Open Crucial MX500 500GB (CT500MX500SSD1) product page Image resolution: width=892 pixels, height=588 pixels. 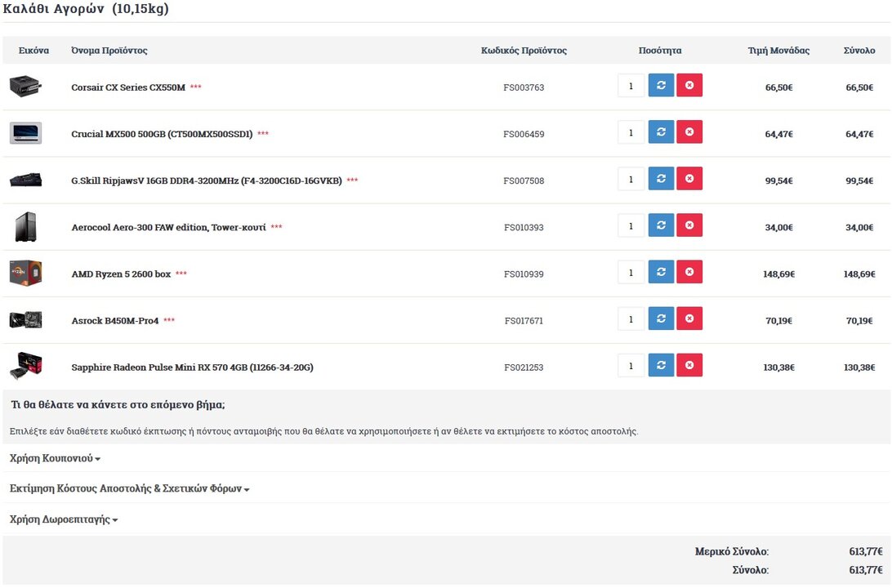coord(162,134)
